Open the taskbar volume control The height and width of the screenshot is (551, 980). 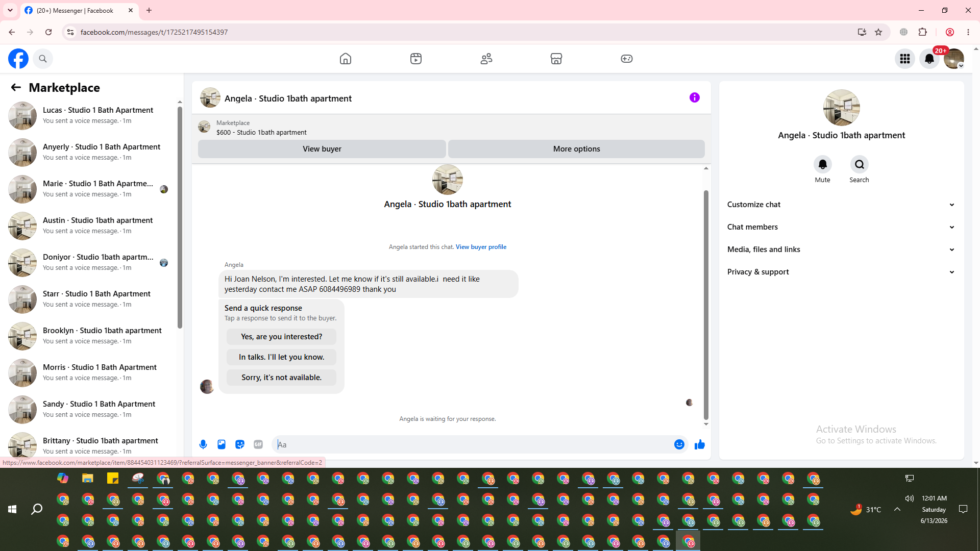(x=910, y=498)
